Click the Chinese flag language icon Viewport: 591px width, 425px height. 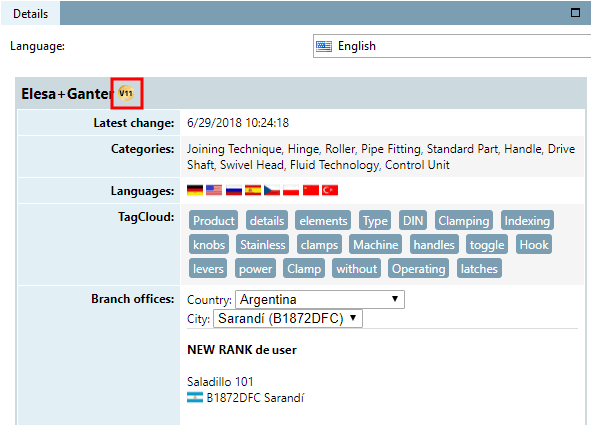point(311,190)
